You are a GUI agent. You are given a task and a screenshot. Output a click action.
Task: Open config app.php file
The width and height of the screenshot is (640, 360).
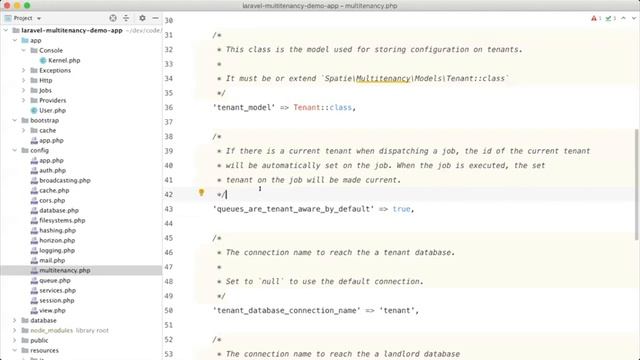(x=51, y=160)
